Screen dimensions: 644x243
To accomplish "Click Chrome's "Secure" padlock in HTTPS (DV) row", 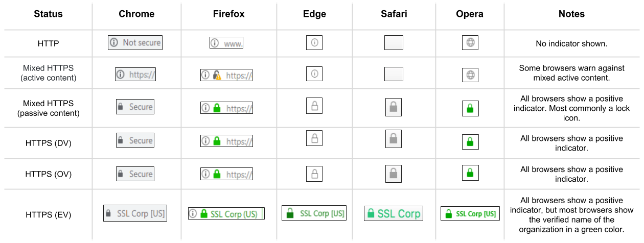I will tap(135, 140).
